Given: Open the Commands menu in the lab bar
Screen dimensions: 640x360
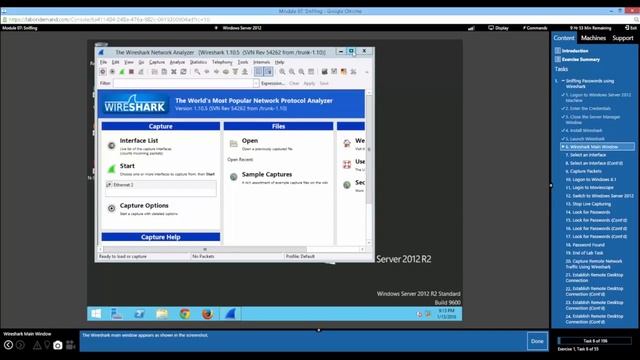Looking at the screenshot, I should (535, 28).
